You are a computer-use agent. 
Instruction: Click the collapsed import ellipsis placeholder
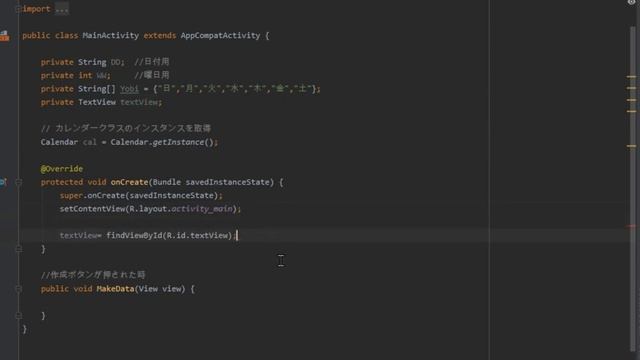pos(62,9)
